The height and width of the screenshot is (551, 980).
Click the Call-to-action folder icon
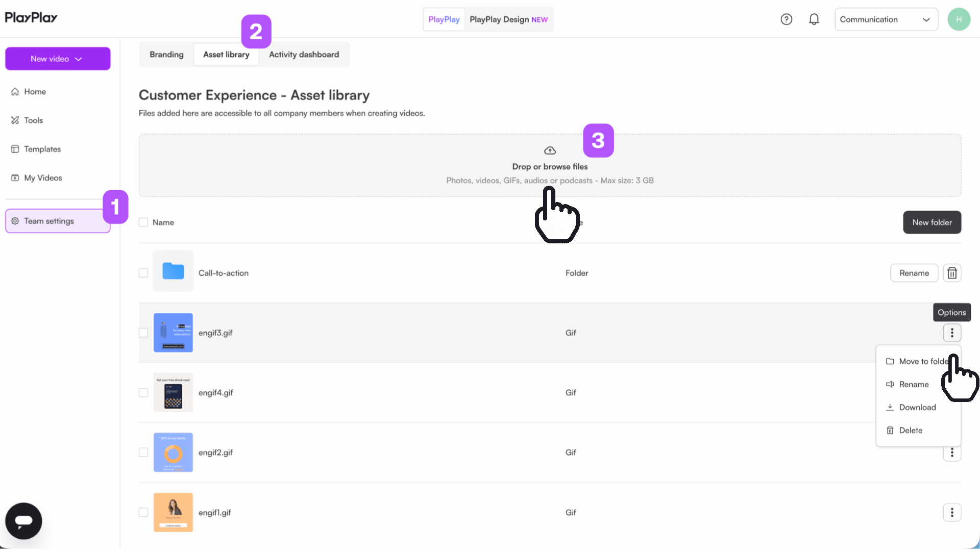(x=173, y=271)
